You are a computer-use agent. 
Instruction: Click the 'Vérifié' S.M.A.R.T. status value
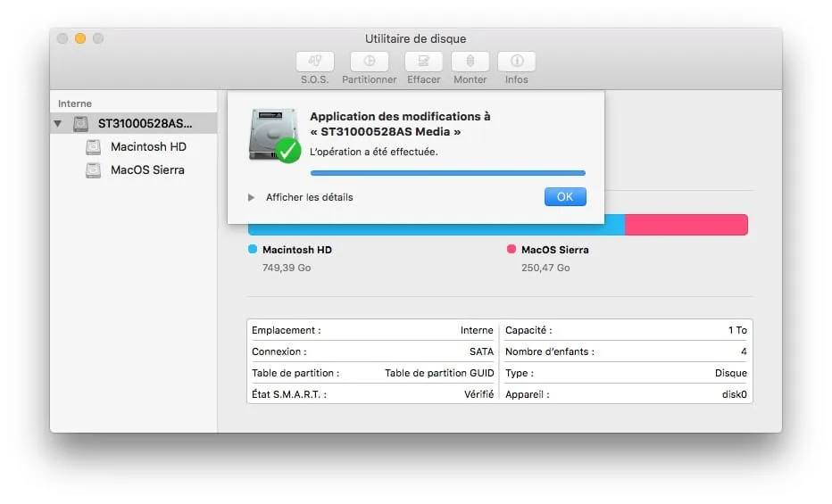[478, 394]
